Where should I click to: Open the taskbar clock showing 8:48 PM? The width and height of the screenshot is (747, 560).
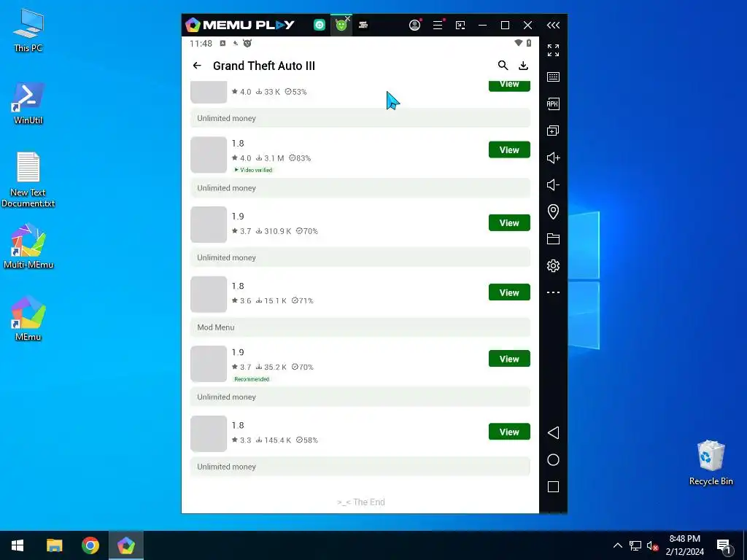pyautogui.click(x=684, y=545)
